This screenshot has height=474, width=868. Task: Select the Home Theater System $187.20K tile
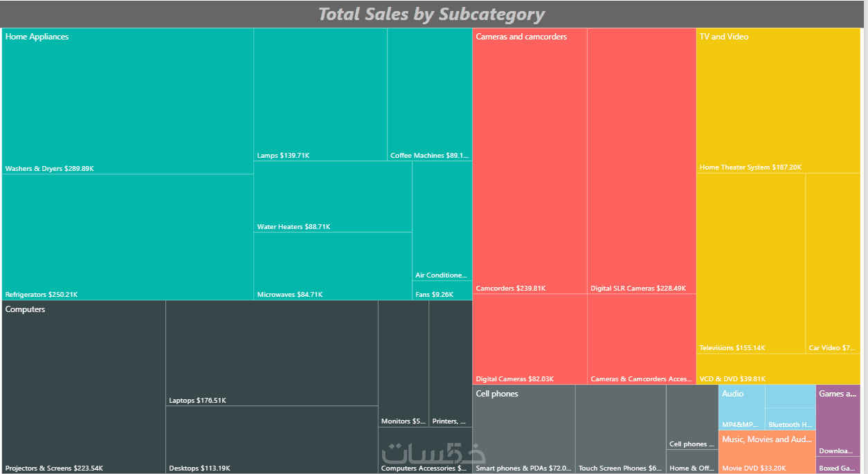tap(778, 101)
